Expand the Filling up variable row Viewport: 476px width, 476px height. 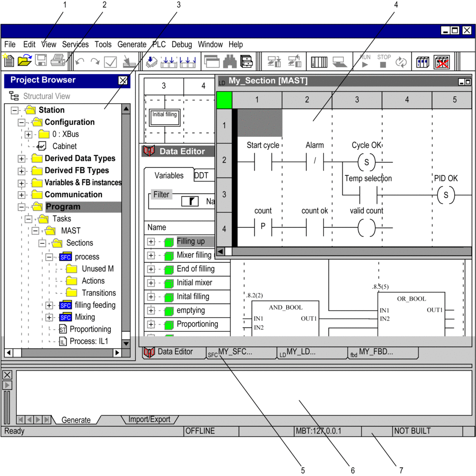[x=151, y=241]
